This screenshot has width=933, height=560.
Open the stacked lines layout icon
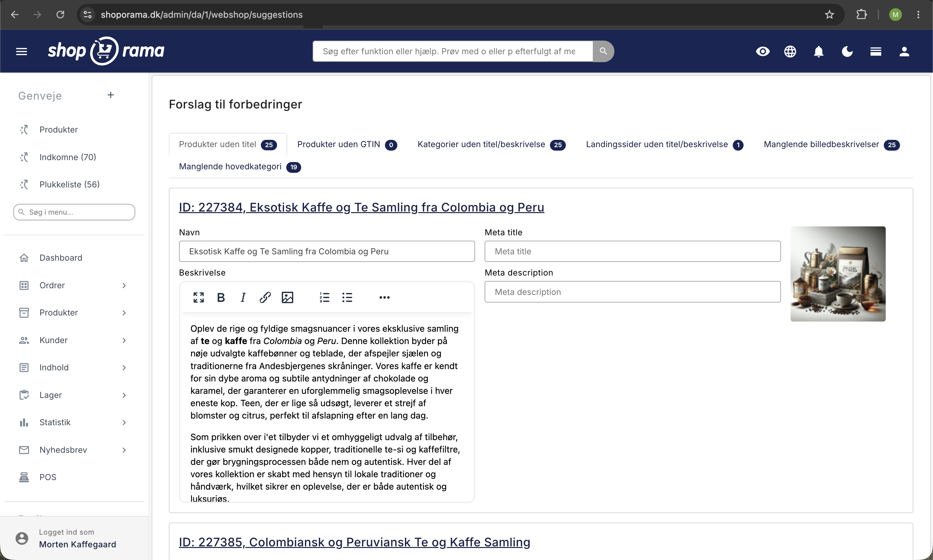(876, 51)
